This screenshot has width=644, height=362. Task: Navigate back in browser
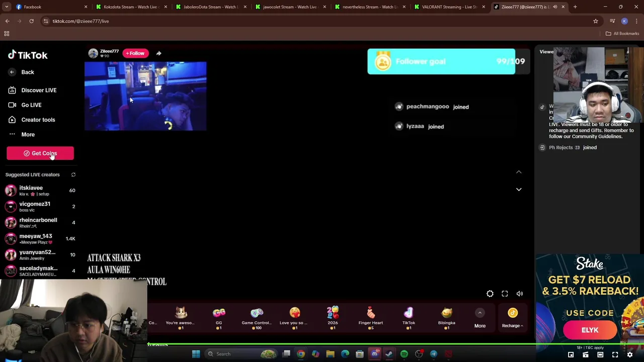(7, 21)
